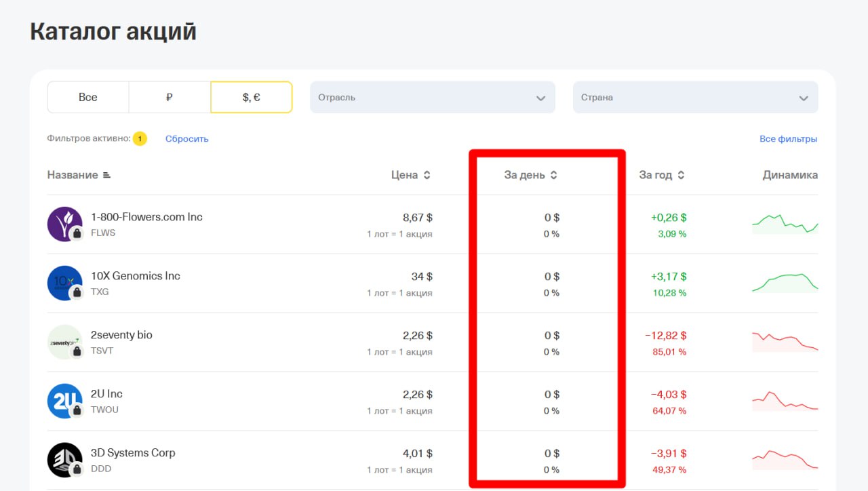Click the −3,91 $ yearly change
Screen dimensions: 868x491
click(x=669, y=454)
